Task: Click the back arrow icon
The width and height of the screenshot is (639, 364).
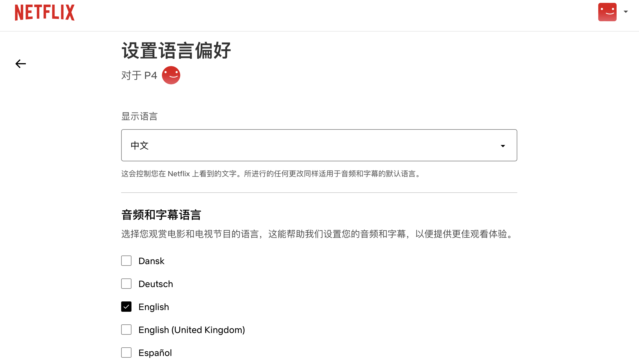Action: (x=21, y=64)
